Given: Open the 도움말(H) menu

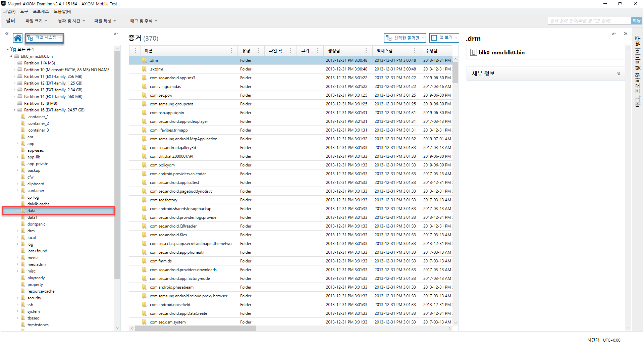Looking at the screenshot, I should pos(62,11).
